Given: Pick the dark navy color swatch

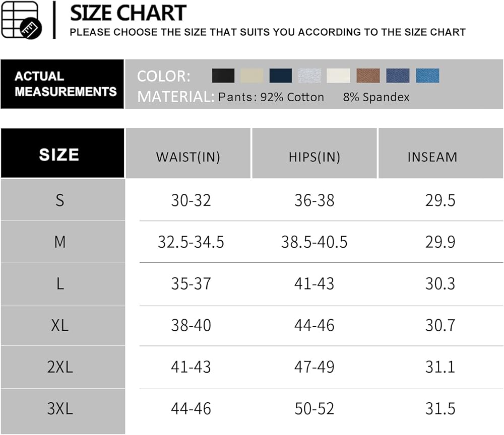Looking at the screenshot, I should coord(281,76).
